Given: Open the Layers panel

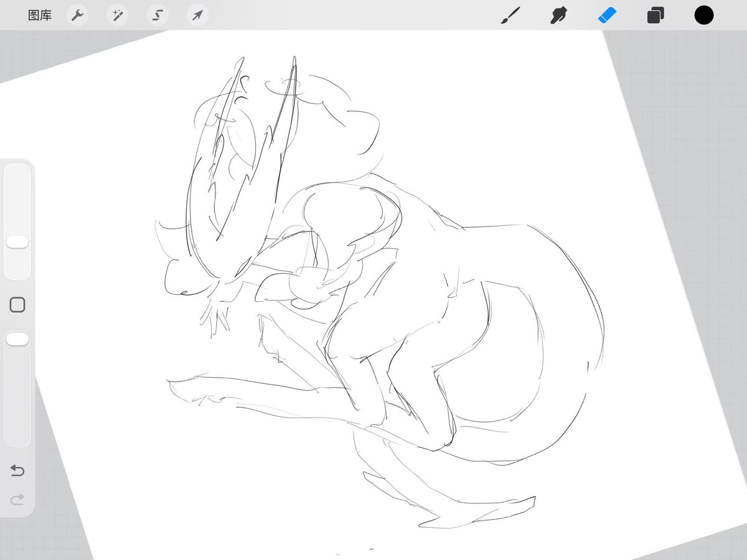Looking at the screenshot, I should 655,16.
